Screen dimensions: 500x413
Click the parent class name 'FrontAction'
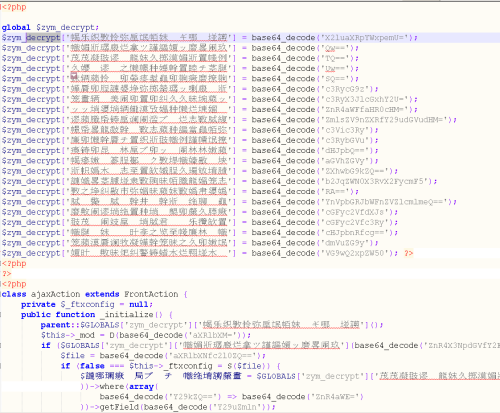tap(151, 294)
